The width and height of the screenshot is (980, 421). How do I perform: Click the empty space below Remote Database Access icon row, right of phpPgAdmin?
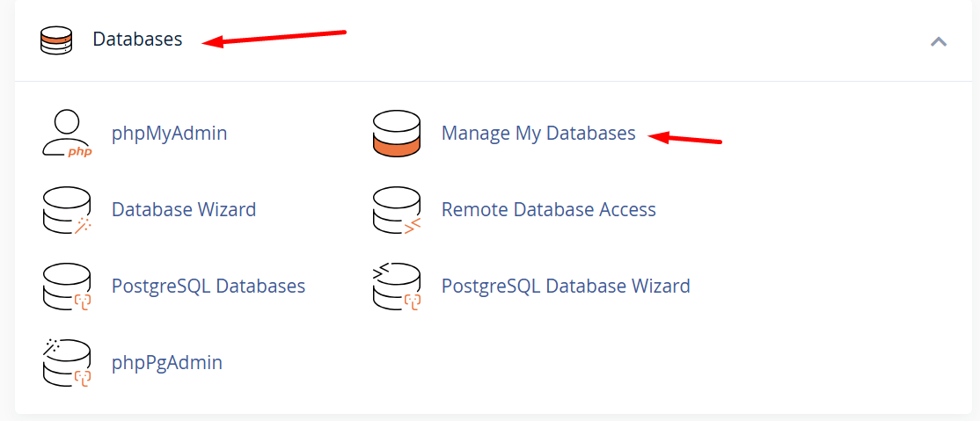coord(572,362)
